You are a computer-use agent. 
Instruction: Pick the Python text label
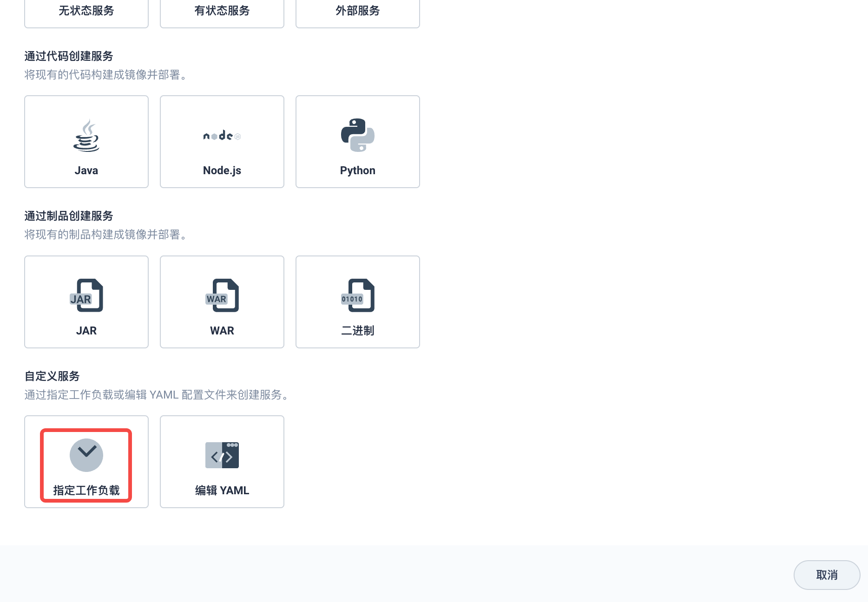[358, 170]
